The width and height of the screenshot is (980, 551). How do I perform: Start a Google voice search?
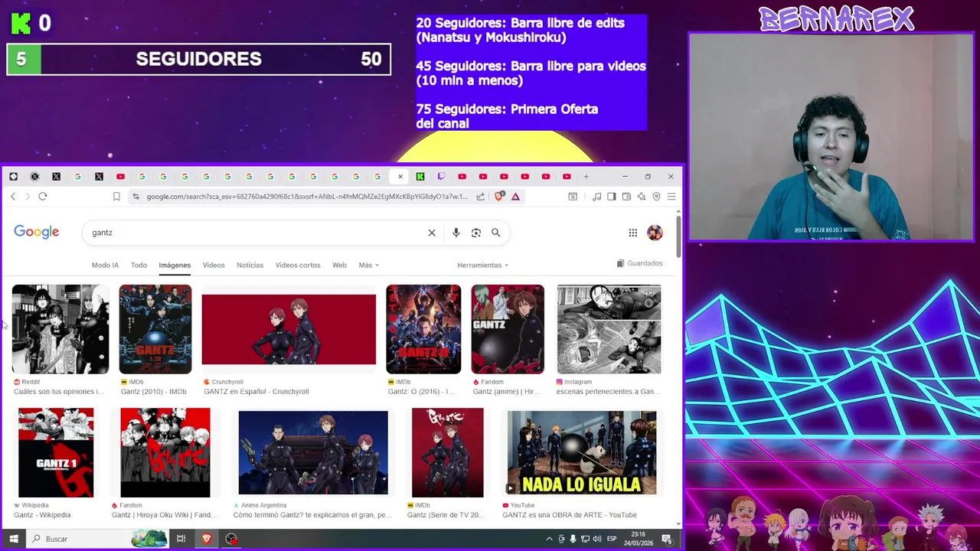pyautogui.click(x=456, y=233)
